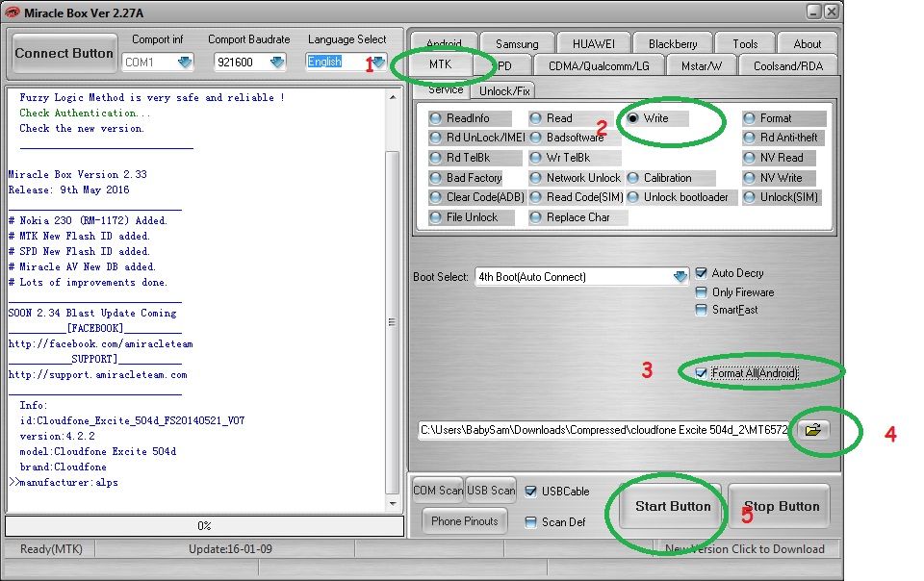Choose the Calibration radio option
924x581 pixels.
tap(633, 178)
